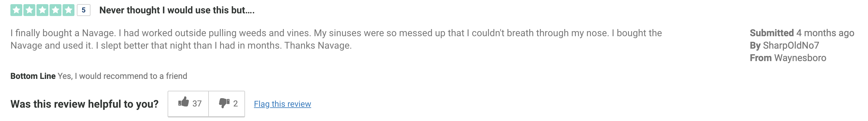Select the fourth rating star
This screenshot has width=868, height=121.
(55, 10)
